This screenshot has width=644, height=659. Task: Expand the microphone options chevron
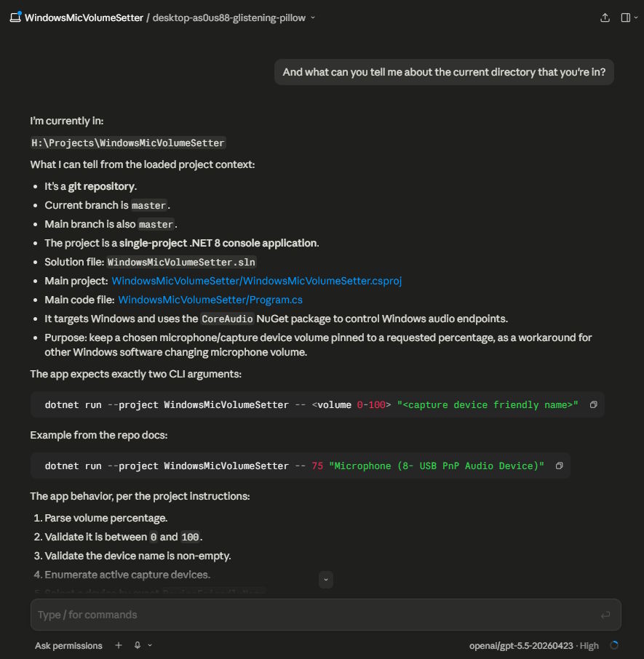150,645
